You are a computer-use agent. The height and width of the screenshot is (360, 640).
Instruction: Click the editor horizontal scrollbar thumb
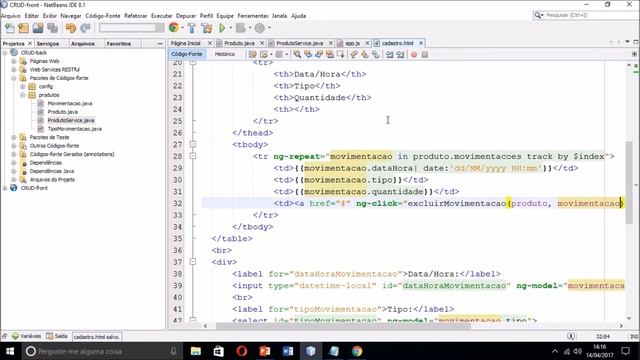point(343,326)
